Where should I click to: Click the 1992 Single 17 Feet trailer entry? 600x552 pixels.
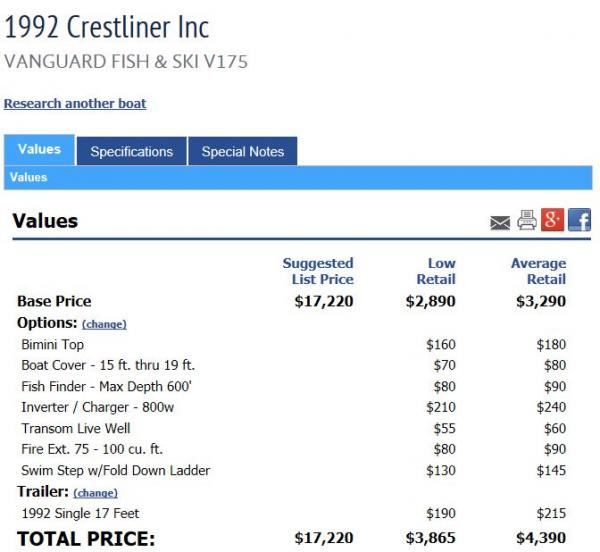coord(80,513)
